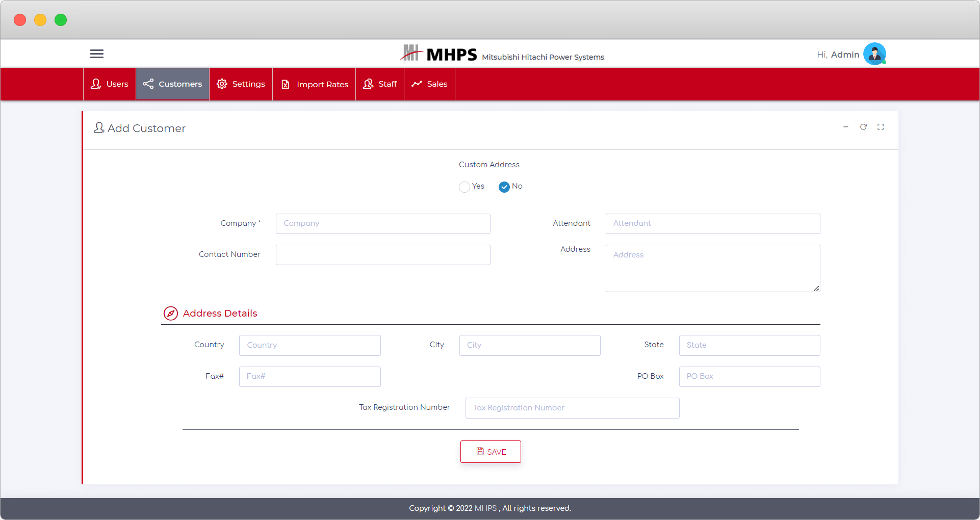Click the Country input field
The width and height of the screenshot is (980, 520).
(x=310, y=345)
